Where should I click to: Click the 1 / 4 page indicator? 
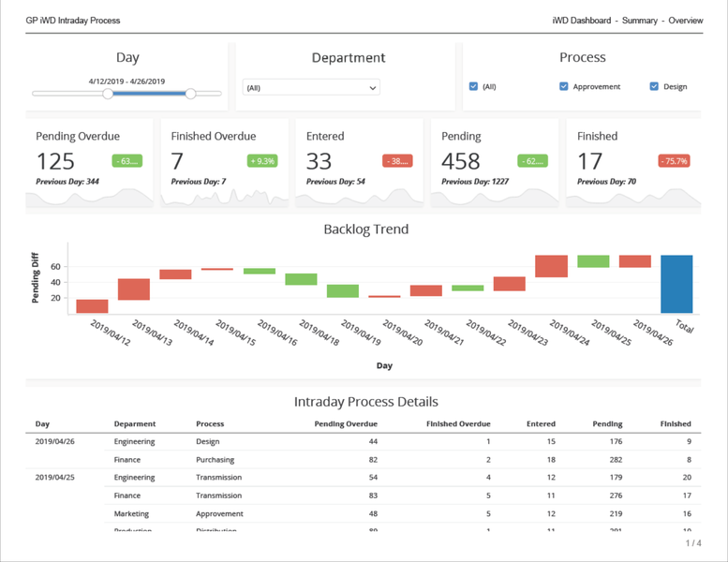[x=692, y=543]
